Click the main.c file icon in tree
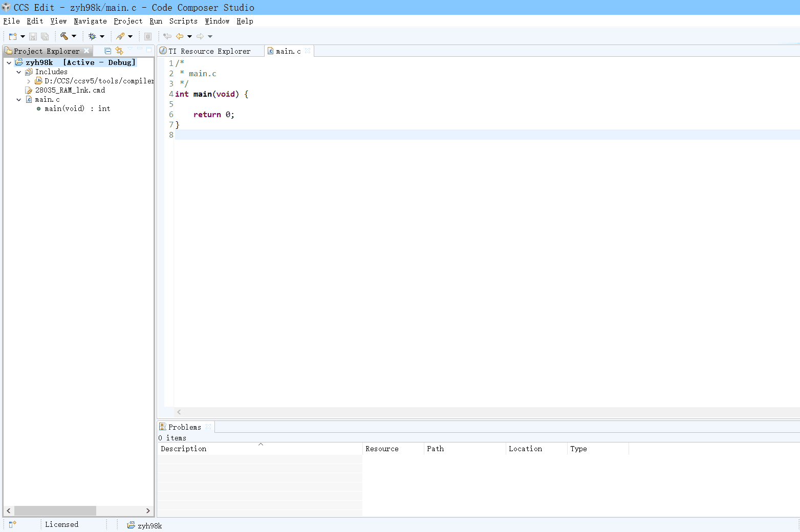This screenshot has width=800, height=532. tap(29, 99)
